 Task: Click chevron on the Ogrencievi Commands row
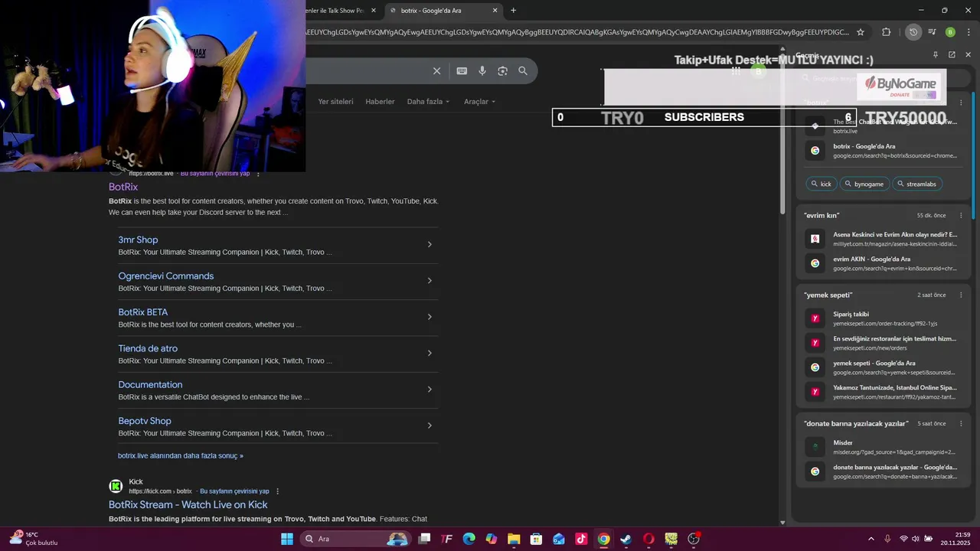[x=430, y=281]
